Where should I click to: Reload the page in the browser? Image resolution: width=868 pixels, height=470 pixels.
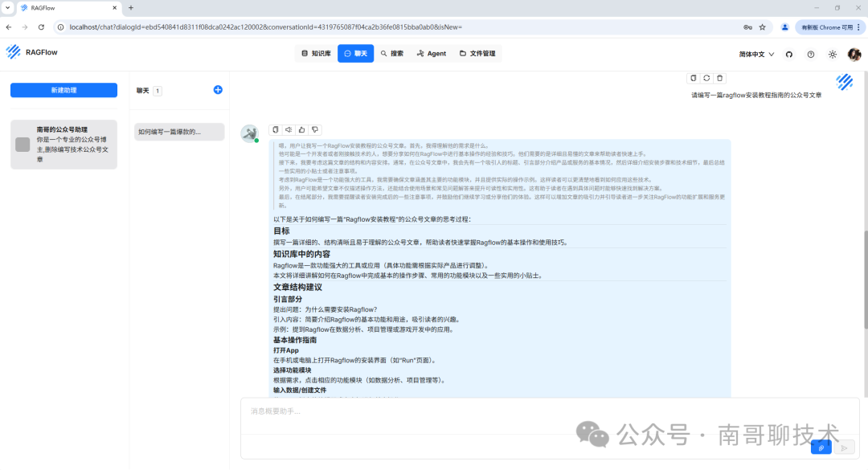[41, 27]
